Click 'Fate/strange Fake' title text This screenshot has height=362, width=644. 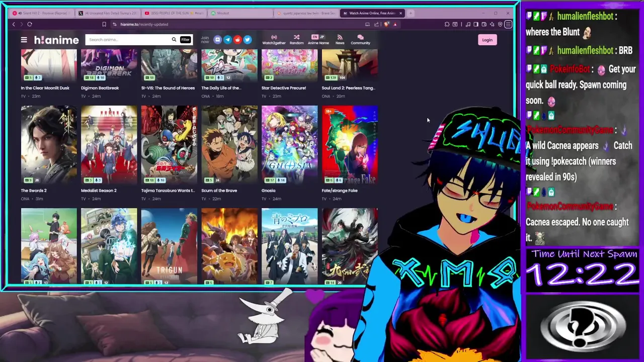[340, 191]
